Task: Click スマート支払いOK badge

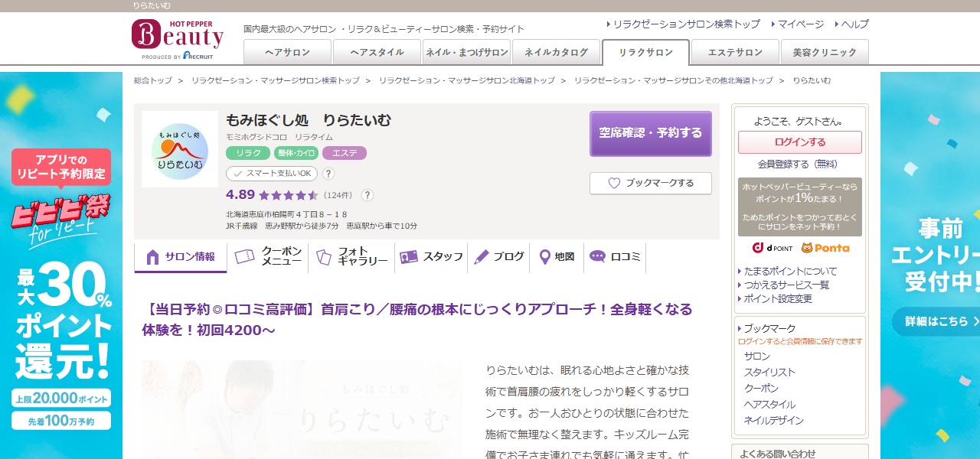Action: click(x=272, y=174)
